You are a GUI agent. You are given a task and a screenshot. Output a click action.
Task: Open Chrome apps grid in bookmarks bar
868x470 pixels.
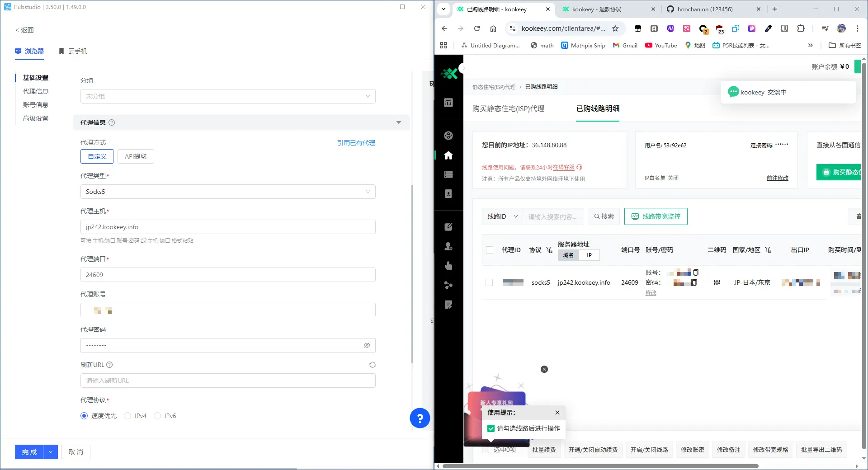pos(443,45)
